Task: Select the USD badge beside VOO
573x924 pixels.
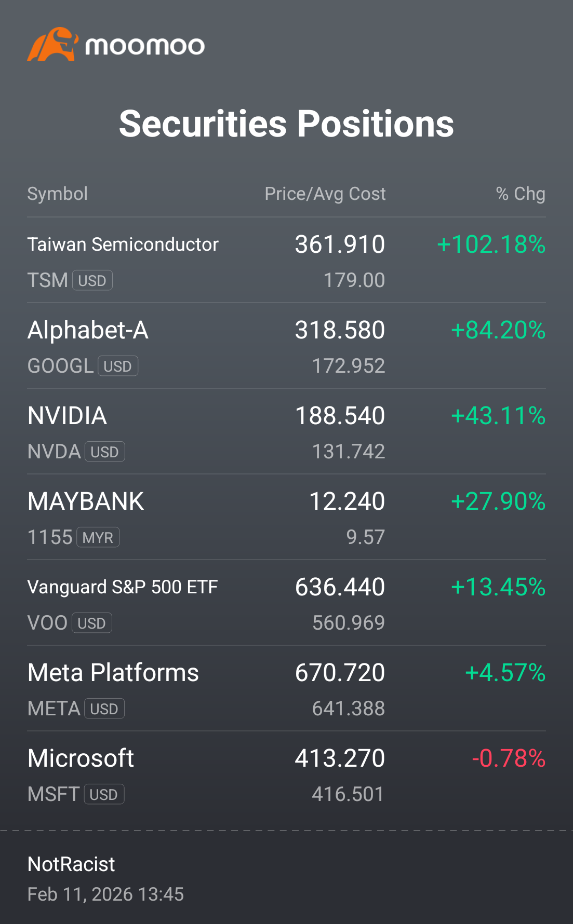Action: [x=92, y=623]
